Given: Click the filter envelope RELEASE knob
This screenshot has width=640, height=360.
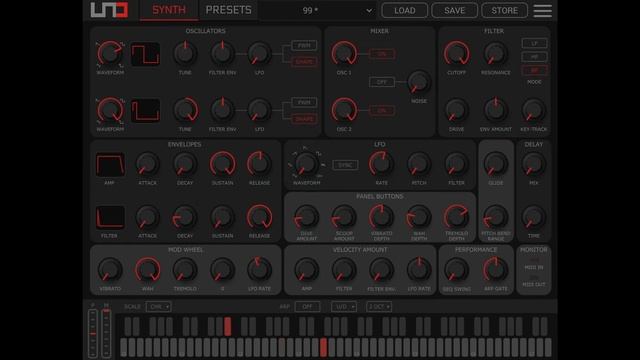Looking at the screenshot, I should (x=260, y=217).
